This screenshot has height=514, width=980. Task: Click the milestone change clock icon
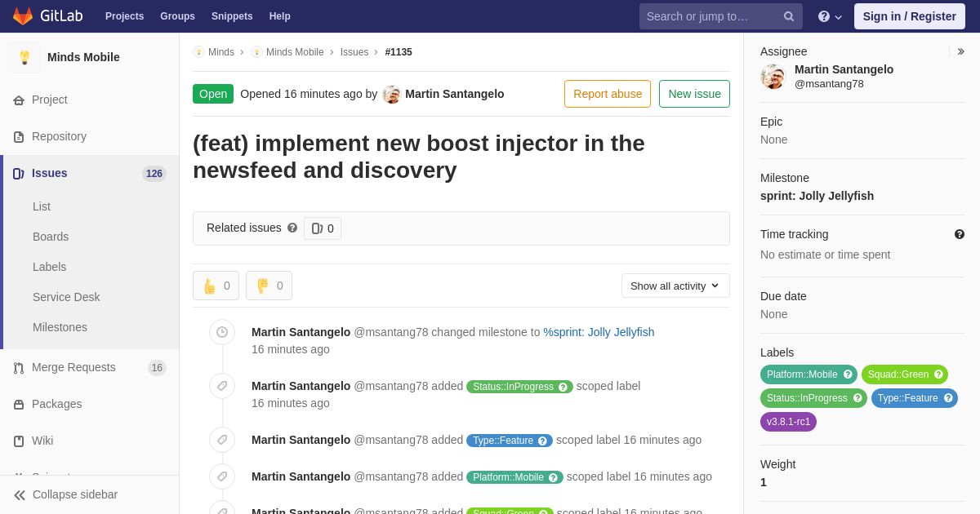pyautogui.click(x=222, y=332)
